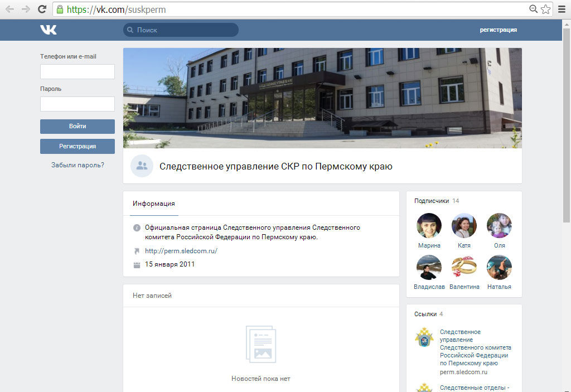Click the link arrow icon beside website
The image size is (571, 392).
(137, 251)
